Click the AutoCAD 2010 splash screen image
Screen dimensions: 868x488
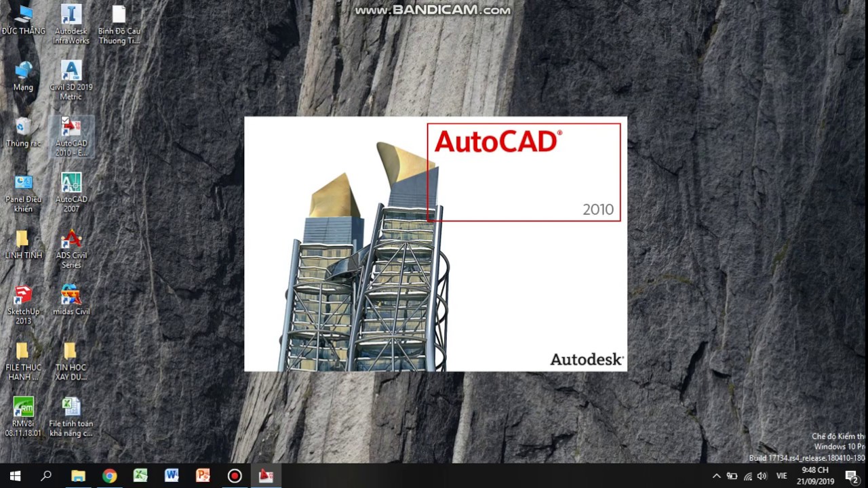click(435, 244)
